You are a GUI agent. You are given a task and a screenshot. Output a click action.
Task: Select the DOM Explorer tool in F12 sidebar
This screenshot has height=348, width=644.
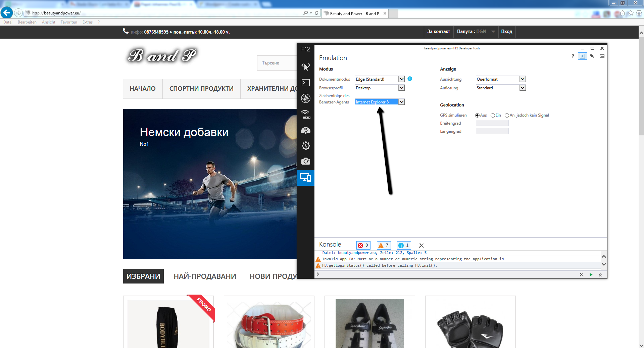[x=305, y=67]
